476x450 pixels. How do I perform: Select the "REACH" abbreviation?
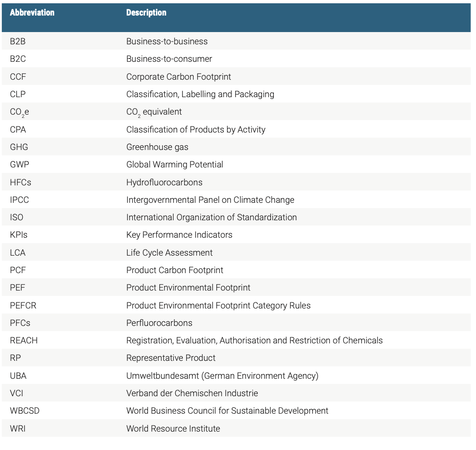click(24, 341)
